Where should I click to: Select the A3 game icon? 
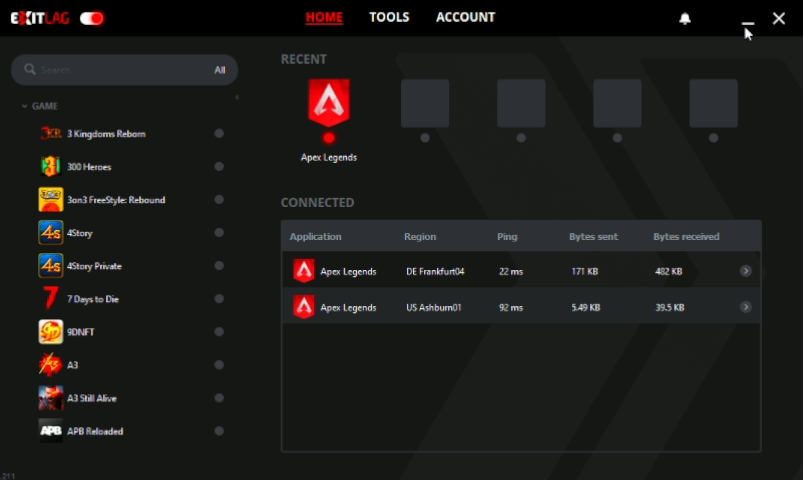[x=51, y=365]
